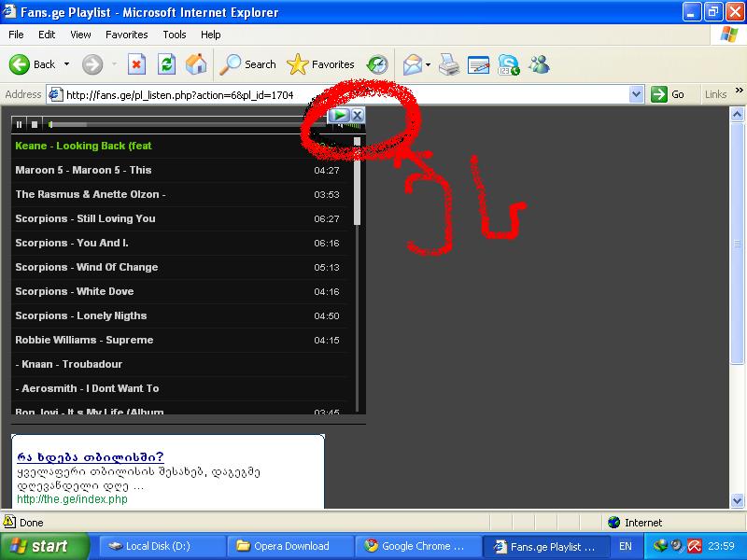Screen dimensions: 747x560
Task: Click the page icon in the address bar
Action: click(55, 94)
